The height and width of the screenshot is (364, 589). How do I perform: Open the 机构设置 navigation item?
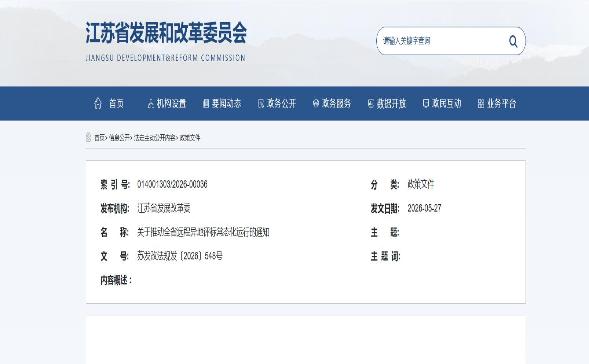[167, 103]
